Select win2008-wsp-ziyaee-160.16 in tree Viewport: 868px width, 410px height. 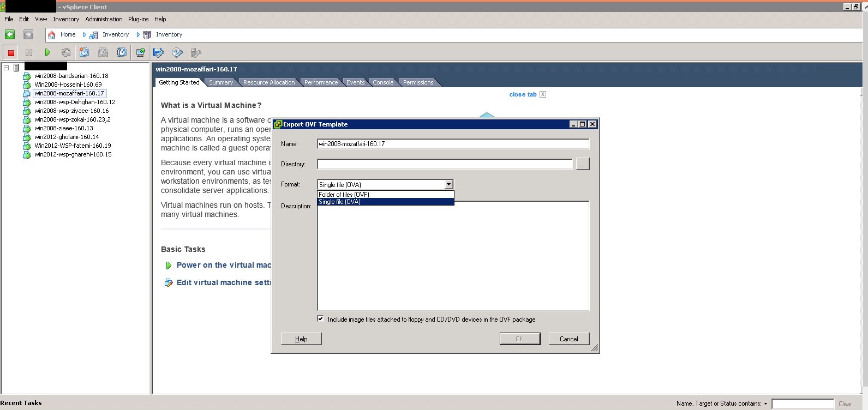pyautogui.click(x=71, y=111)
